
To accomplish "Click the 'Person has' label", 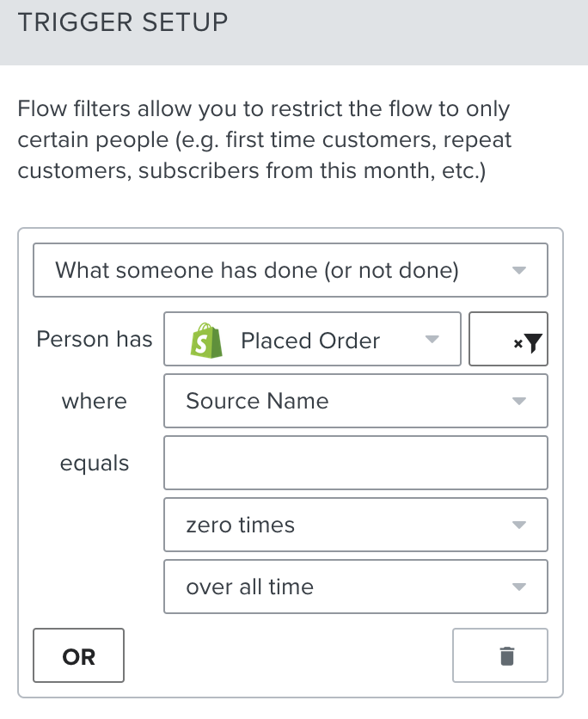I will (x=95, y=340).
